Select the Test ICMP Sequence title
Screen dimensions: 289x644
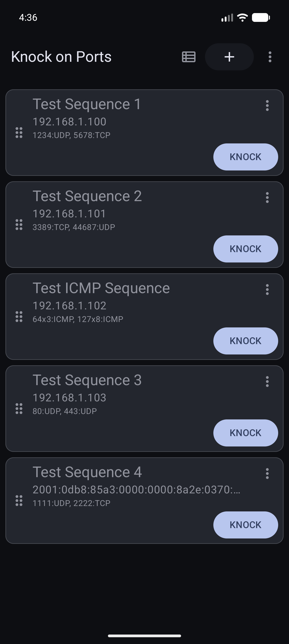101,288
